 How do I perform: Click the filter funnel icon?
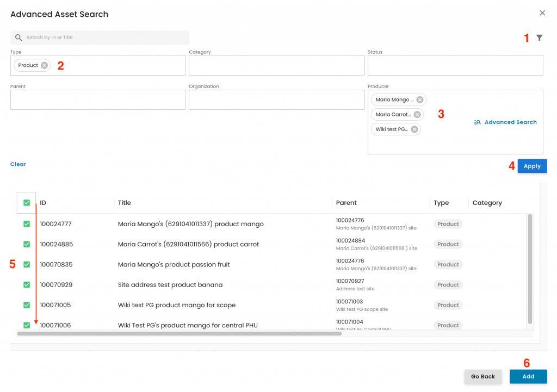(x=539, y=38)
